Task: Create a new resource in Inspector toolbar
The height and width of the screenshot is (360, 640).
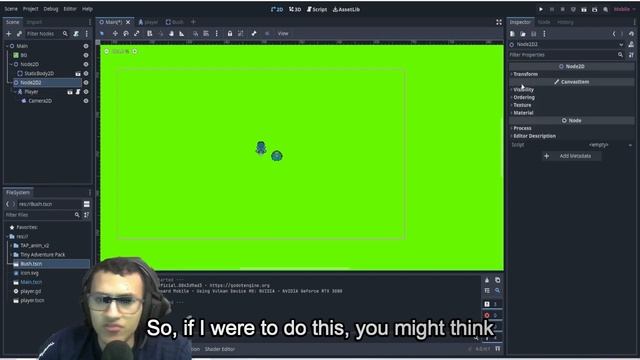Action: pos(512,34)
